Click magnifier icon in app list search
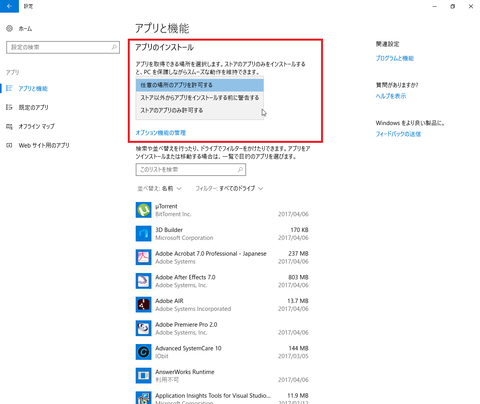 coord(240,170)
